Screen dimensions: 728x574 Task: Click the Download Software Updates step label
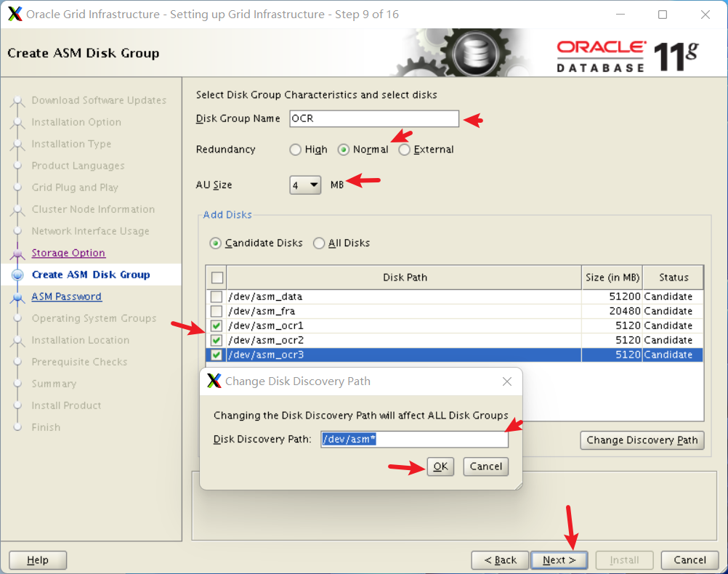[99, 100]
